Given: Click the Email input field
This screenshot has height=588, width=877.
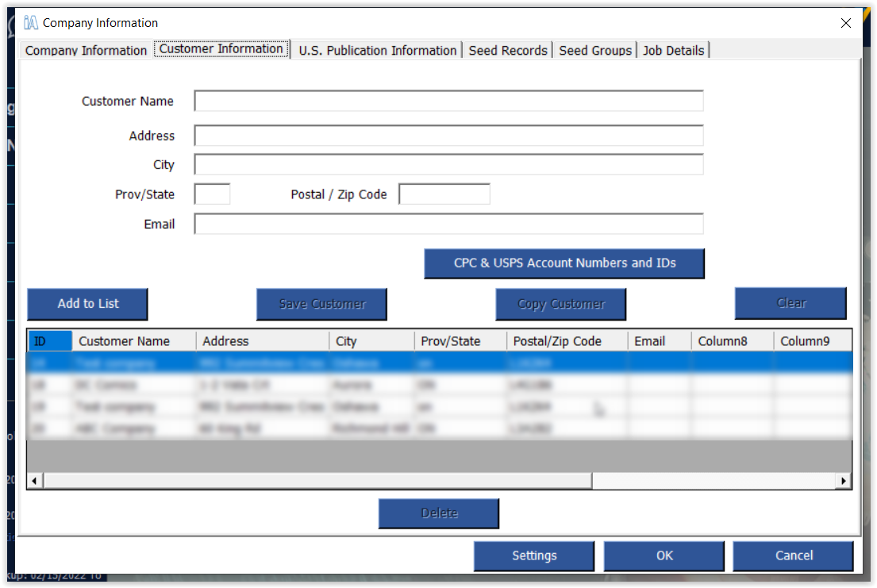Looking at the screenshot, I should pyautogui.click(x=448, y=224).
